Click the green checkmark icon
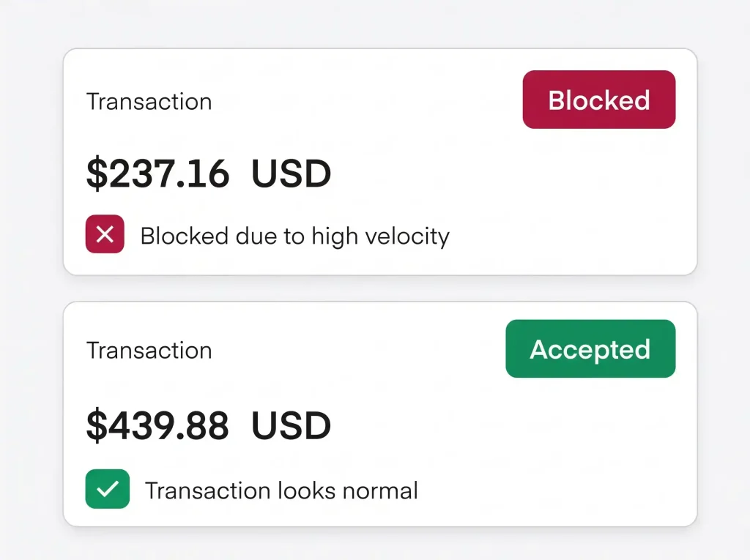This screenshot has height=560, width=750. tap(108, 489)
